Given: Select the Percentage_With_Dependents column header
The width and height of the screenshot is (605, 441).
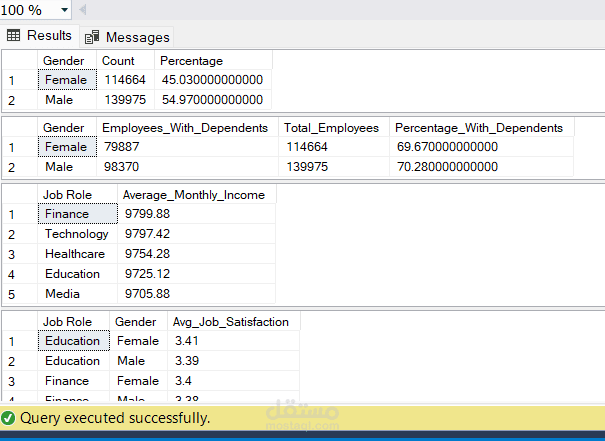Looking at the screenshot, I should [482, 128].
